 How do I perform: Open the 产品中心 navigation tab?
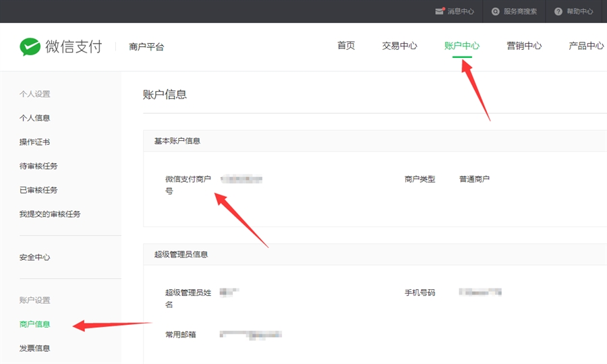[586, 46]
